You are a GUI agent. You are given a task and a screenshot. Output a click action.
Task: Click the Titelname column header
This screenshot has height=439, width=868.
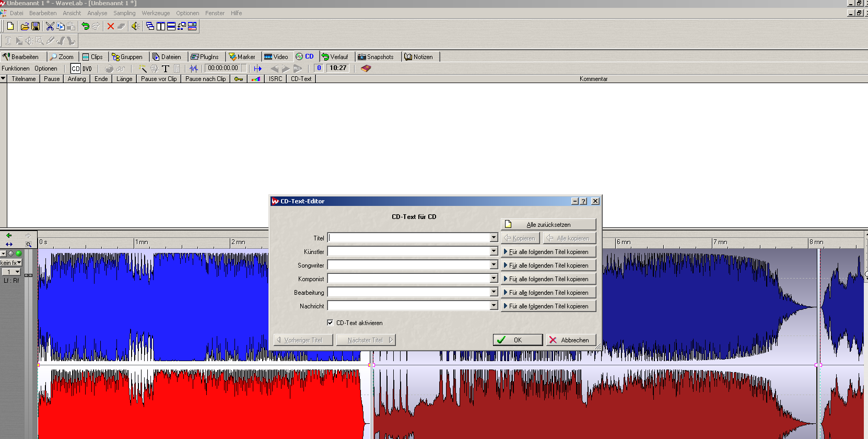coord(24,79)
